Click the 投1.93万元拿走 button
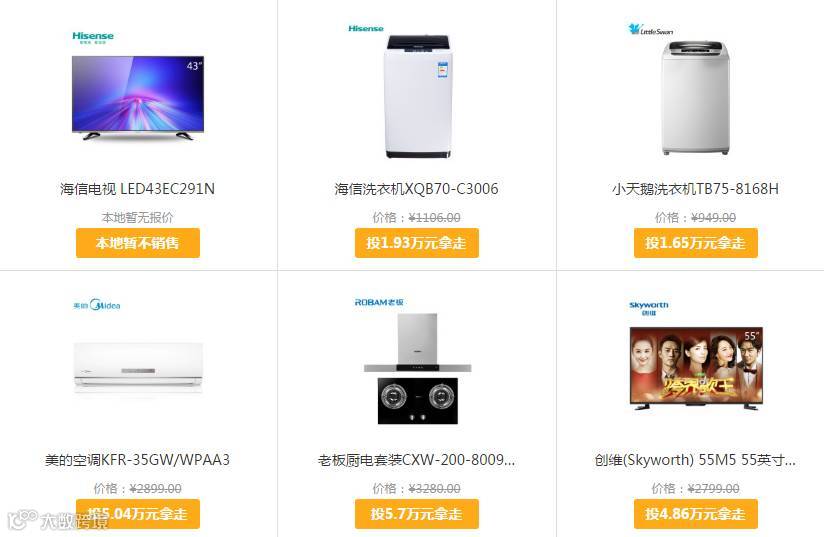Viewport: 824px width, 537px height. coord(417,243)
